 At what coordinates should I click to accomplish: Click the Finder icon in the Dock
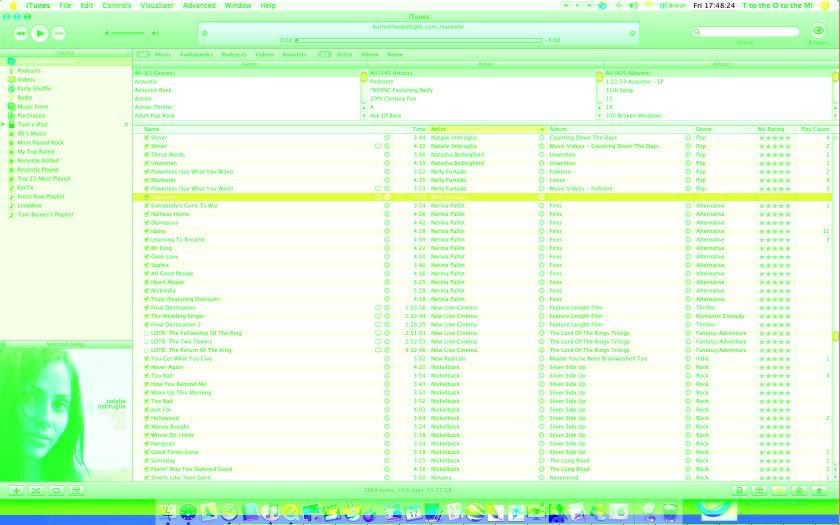point(168,513)
